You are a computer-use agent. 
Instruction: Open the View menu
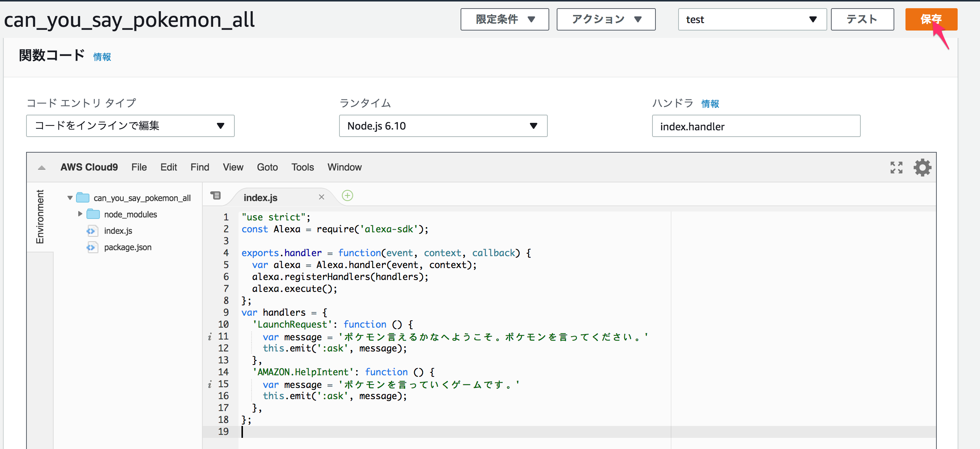[x=233, y=167]
